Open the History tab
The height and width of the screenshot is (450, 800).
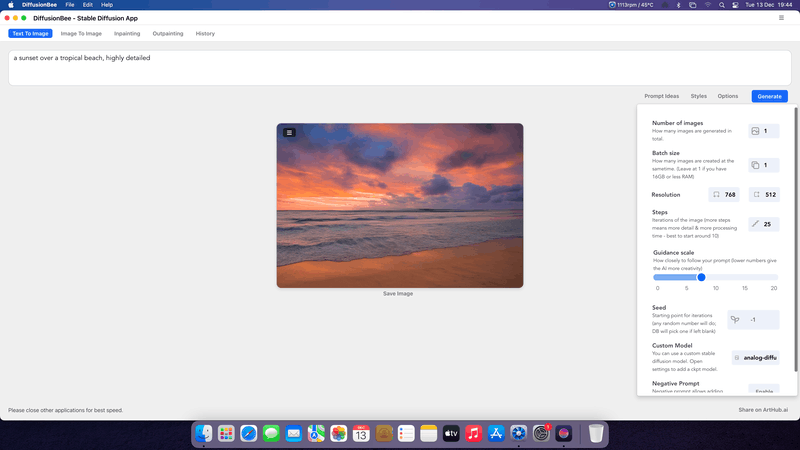pos(205,34)
